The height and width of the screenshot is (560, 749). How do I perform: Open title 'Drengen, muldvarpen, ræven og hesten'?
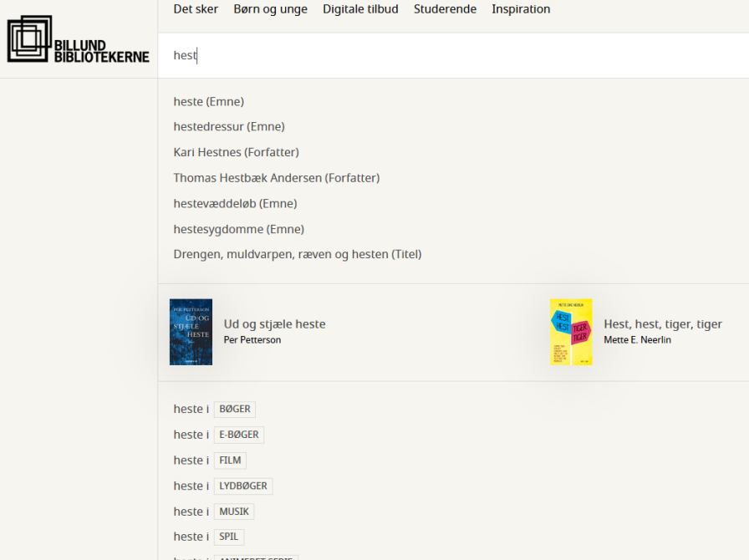(x=297, y=254)
